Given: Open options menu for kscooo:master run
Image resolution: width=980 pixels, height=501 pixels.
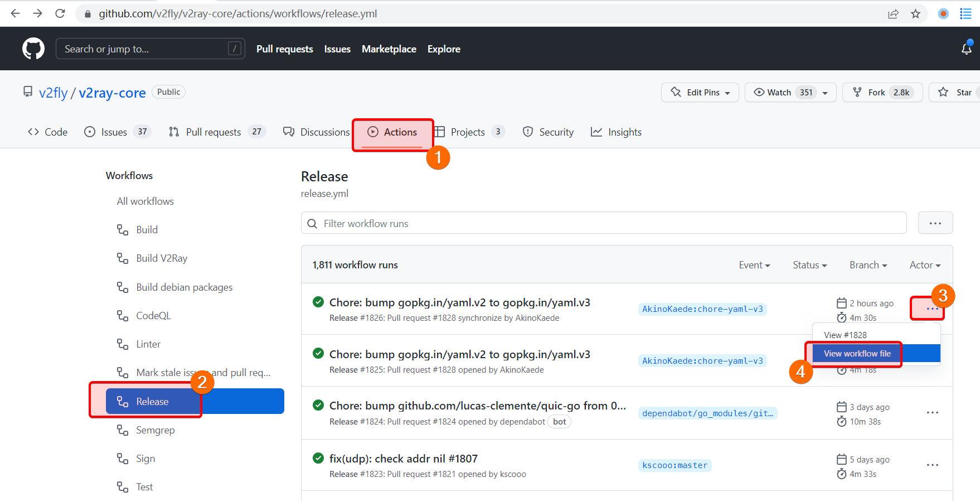Looking at the screenshot, I should click(x=932, y=465).
